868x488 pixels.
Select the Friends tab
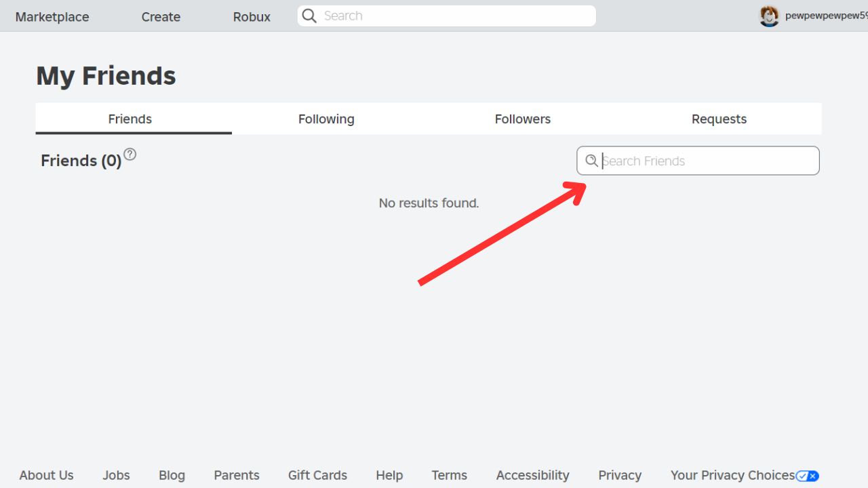coord(130,119)
